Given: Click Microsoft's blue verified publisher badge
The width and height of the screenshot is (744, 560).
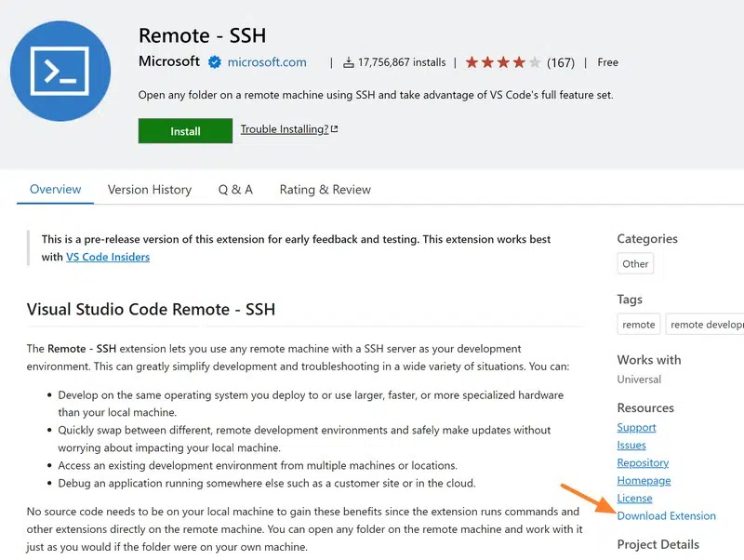Looking at the screenshot, I should (214, 62).
